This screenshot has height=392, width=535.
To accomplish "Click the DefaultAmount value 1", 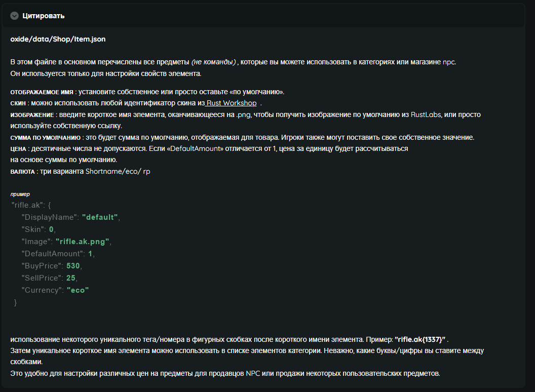I will 90,253.
